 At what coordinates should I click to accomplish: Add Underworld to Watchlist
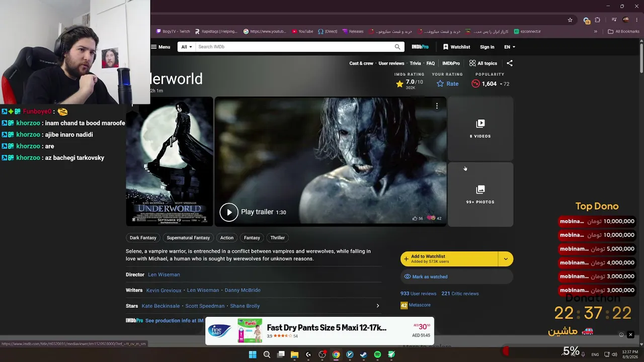point(449,259)
